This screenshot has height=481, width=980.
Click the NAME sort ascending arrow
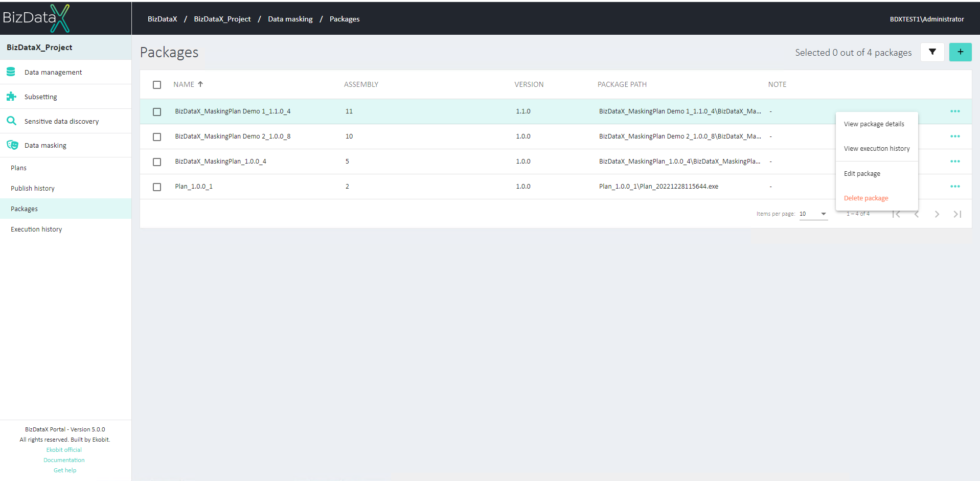[200, 84]
